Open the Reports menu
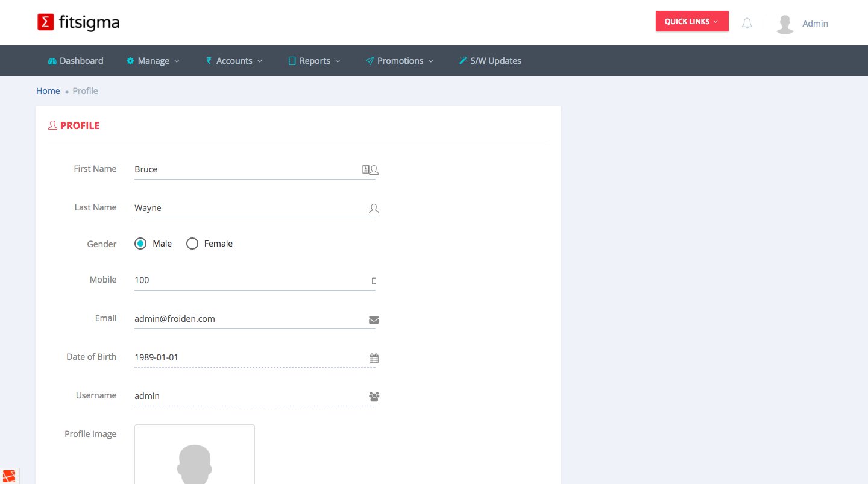868x484 pixels. click(314, 61)
